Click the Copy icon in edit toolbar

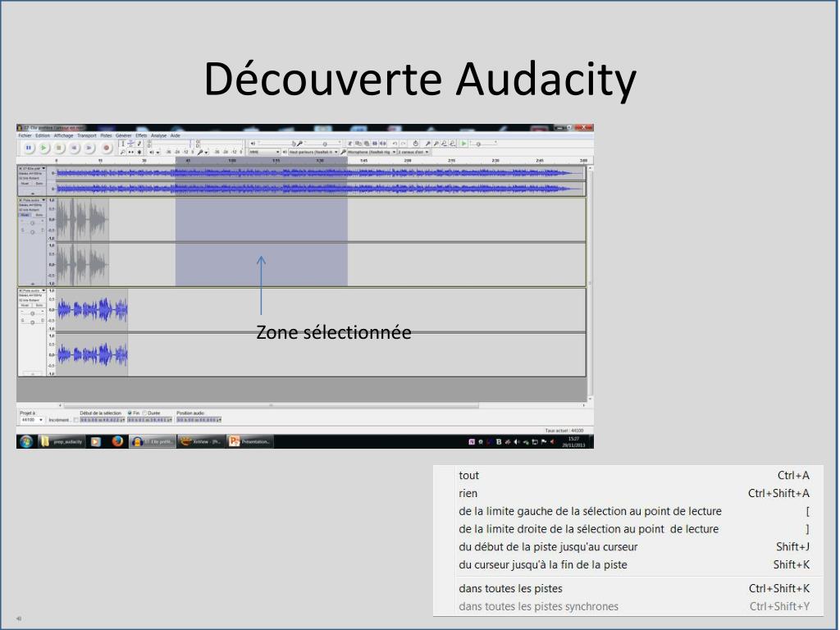tap(358, 144)
